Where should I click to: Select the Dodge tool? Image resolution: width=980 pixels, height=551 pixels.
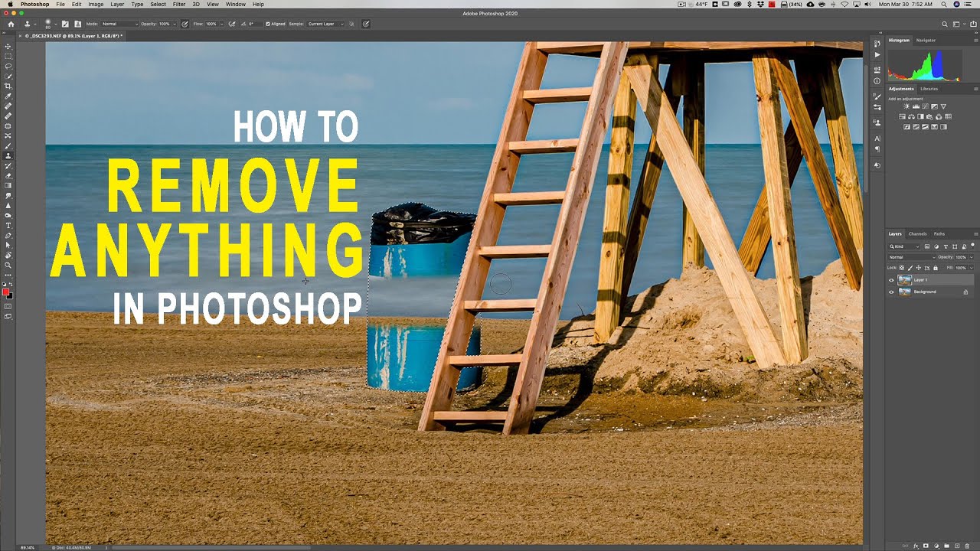[8, 215]
